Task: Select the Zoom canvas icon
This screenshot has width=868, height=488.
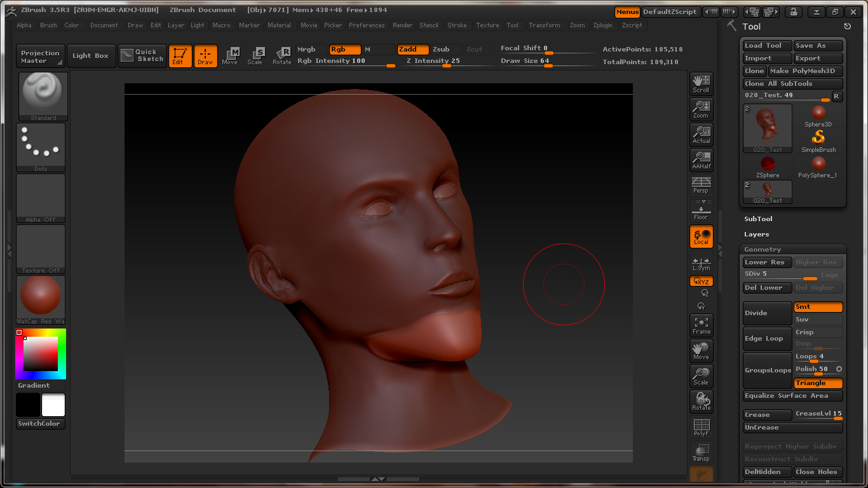Action: pyautogui.click(x=701, y=109)
